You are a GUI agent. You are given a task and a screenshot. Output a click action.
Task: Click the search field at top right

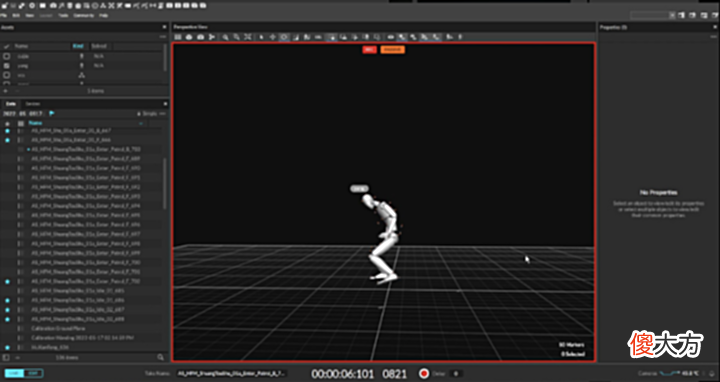coord(649,15)
